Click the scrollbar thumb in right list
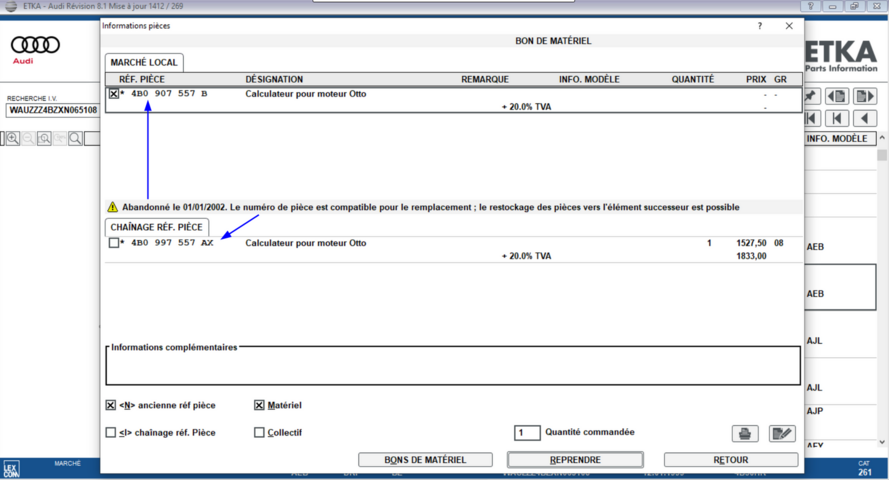This screenshot has height=480, width=889. pos(882,155)
